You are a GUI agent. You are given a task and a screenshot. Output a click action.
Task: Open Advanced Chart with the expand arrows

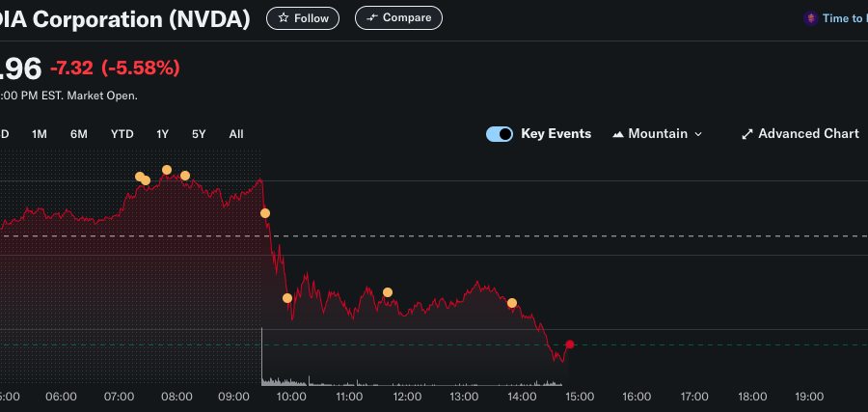tap(800, 134)
